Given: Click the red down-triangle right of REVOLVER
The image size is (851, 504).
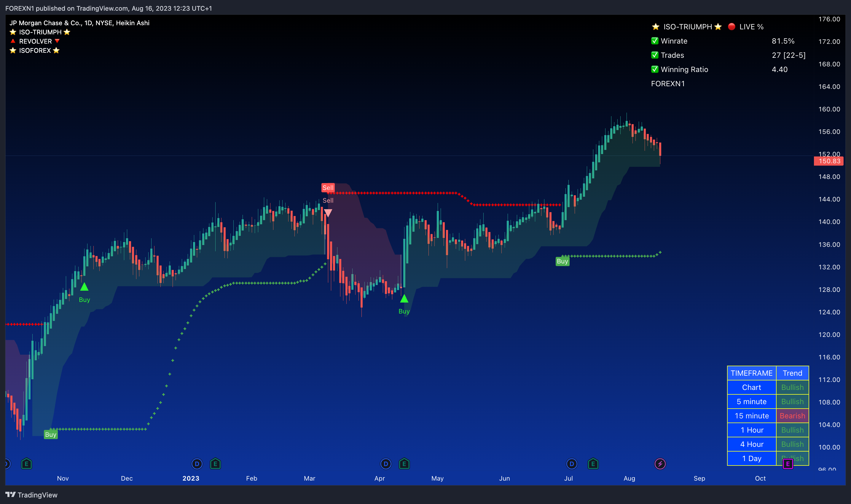Looking at the screenshot, I should pos(57,41).
